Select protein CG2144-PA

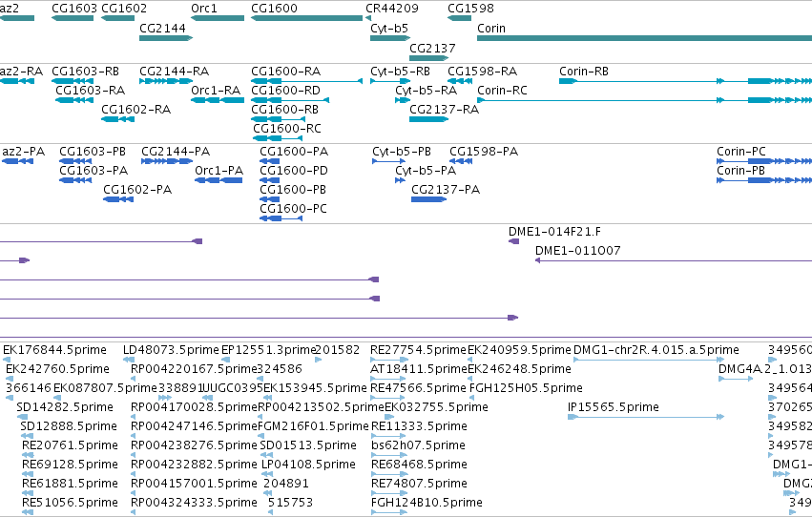point(176,151)
